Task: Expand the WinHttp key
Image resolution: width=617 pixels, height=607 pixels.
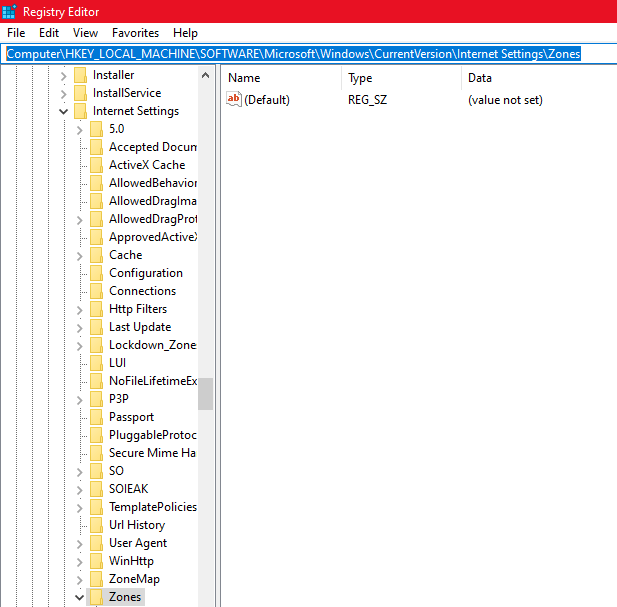Action: click(80, 562)
